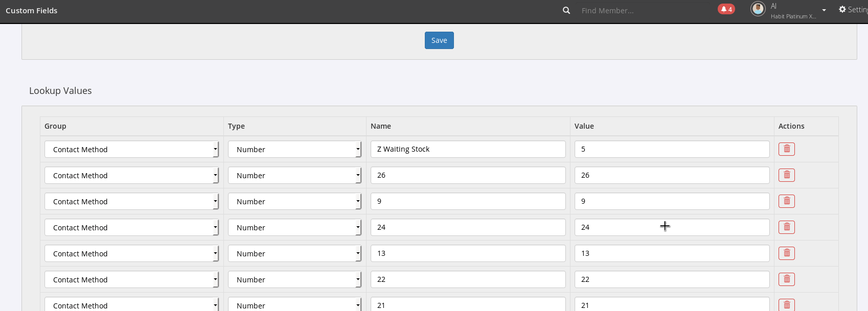The image size is (868, 311).
Task: Click the search magnifier icon
Action: (x=566, y=10)
